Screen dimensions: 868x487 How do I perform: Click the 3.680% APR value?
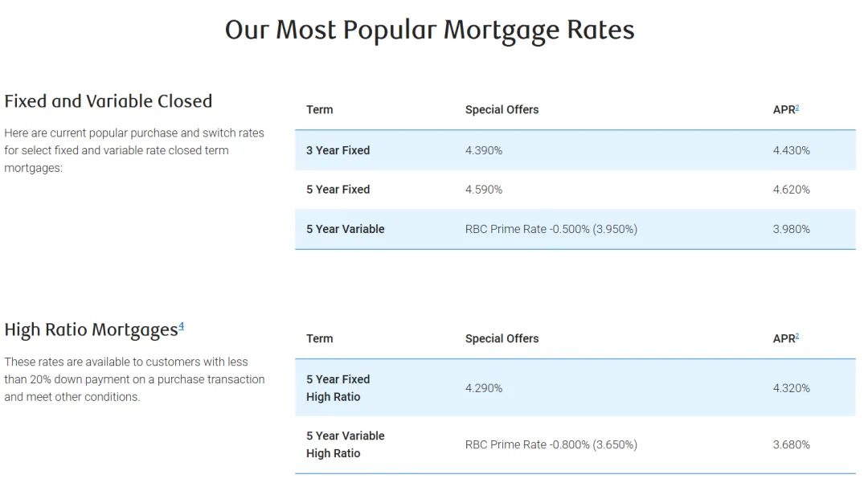[x=792, y=444]
